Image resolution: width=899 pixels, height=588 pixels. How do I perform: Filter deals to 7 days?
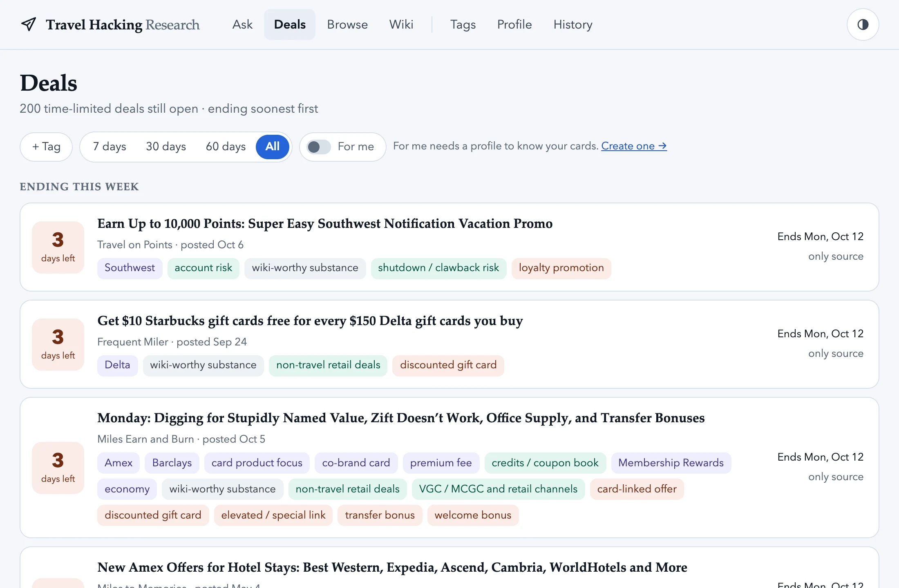pos(110,147)
